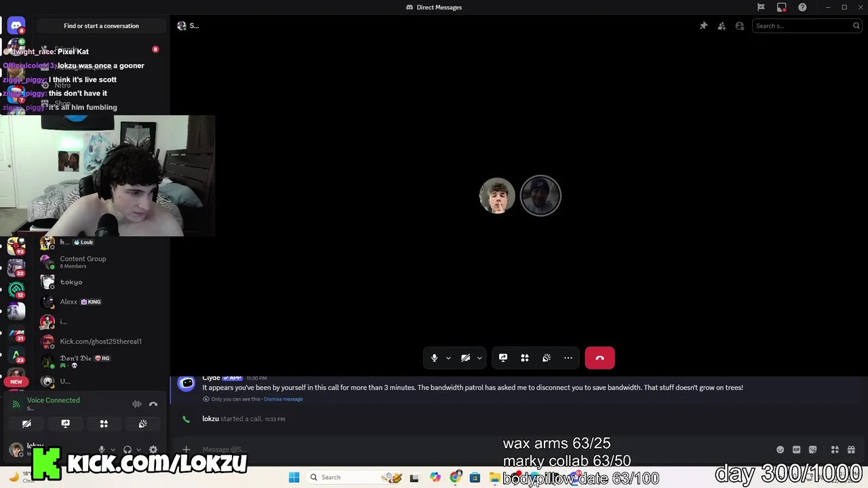
Task: Open File Explorer from taskbar
Action: pyautogui.click(x=494, y=477)
